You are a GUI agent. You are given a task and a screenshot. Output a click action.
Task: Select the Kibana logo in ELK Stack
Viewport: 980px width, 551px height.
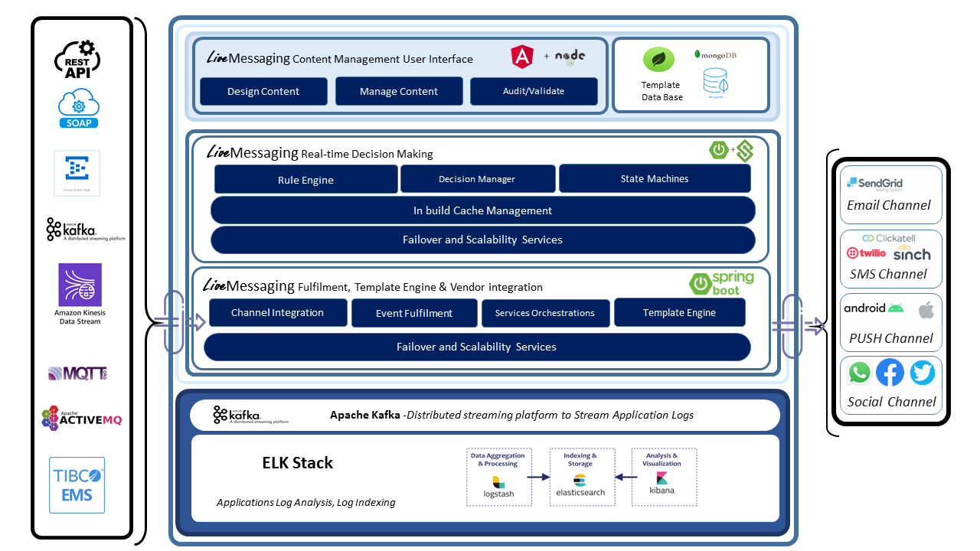[x=661, y=482]
